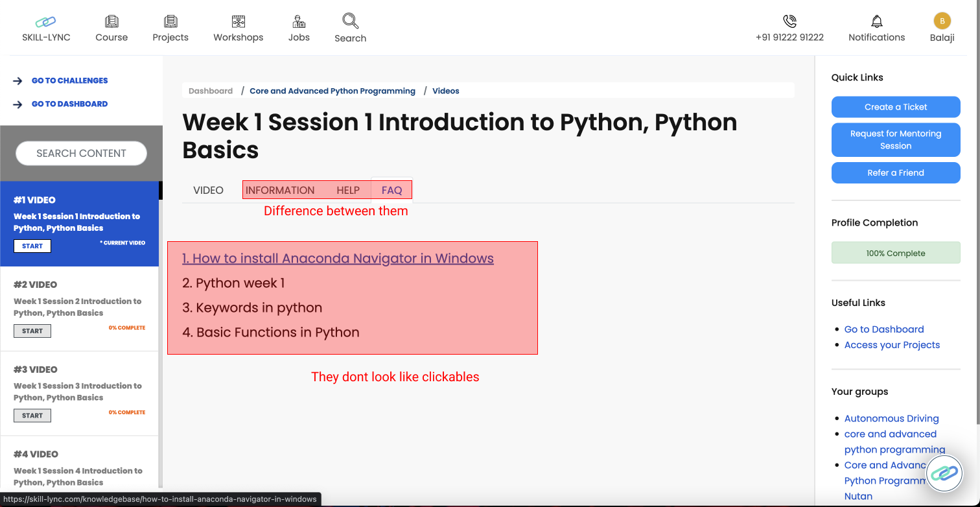Open the Python week 1 FAQ item
The image size is (980, 507).
click(233, 283)
